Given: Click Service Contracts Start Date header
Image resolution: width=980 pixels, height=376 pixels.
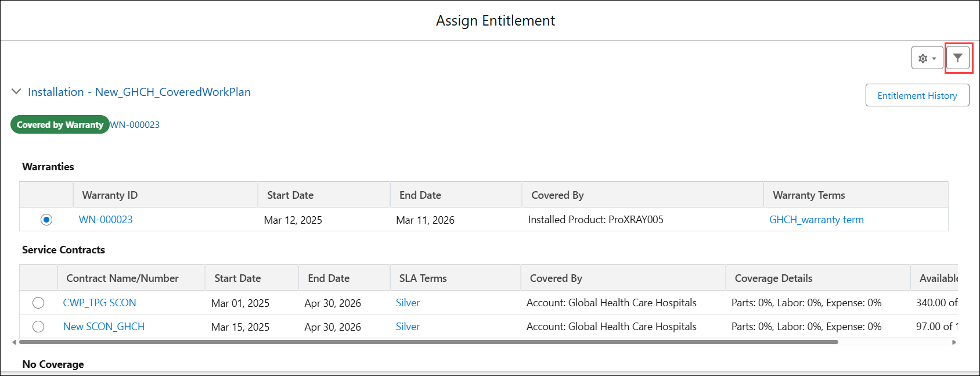Looking at the screenshot, I should coord(252,278).
